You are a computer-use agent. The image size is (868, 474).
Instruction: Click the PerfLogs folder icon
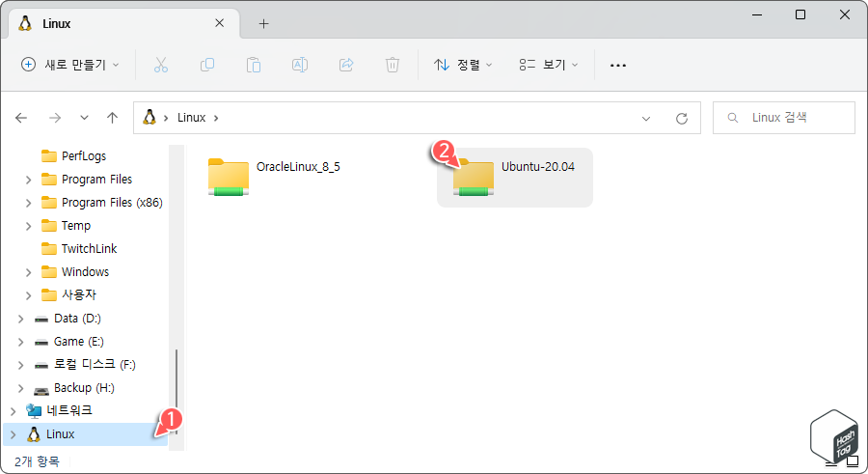[49, 155]
